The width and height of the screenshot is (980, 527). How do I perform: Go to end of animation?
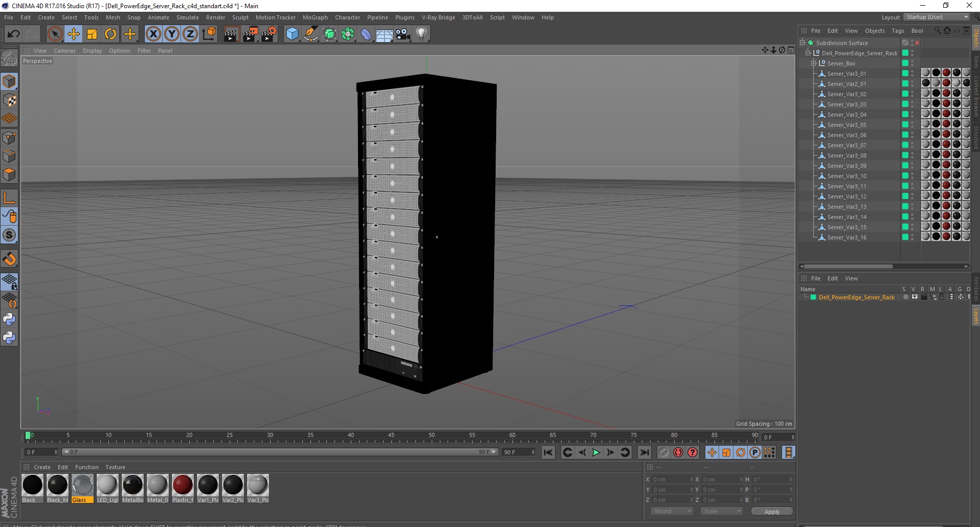(644, 453)
